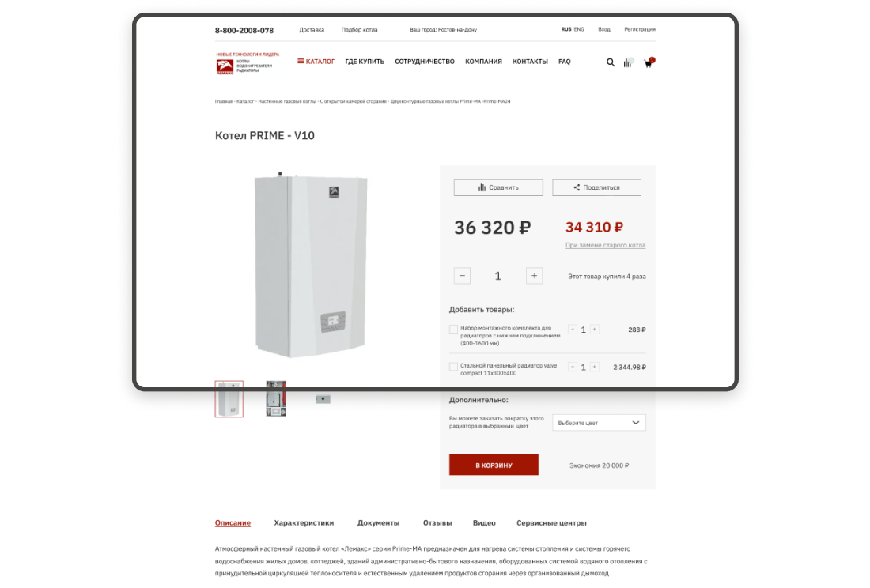Select the second product thumbnail image

(x=276, y=398)
